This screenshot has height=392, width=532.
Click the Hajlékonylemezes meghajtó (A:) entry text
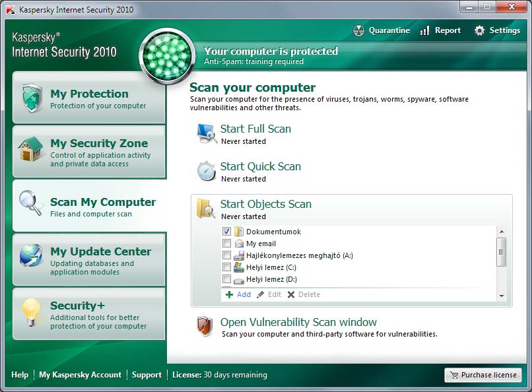click(x=300, y=255)
